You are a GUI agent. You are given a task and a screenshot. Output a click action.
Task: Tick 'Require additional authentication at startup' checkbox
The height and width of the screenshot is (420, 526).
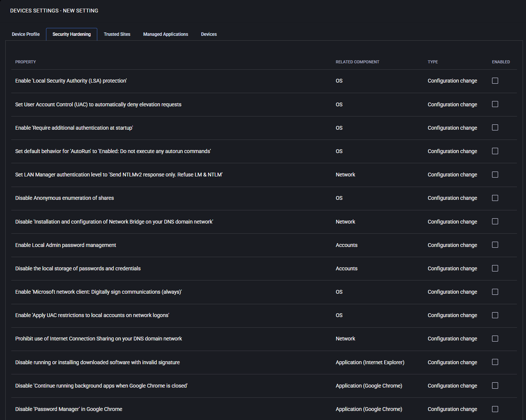tap(495, 127)
